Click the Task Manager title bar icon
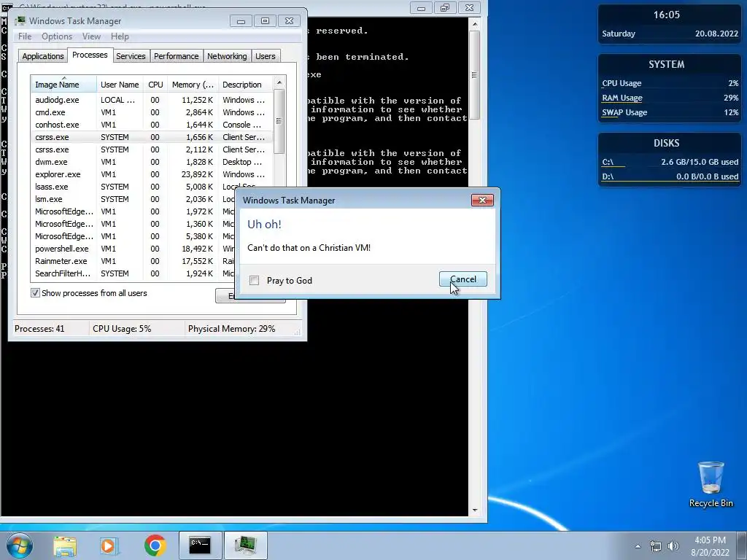Screen dimensions: 747x560 pos(20,20)
